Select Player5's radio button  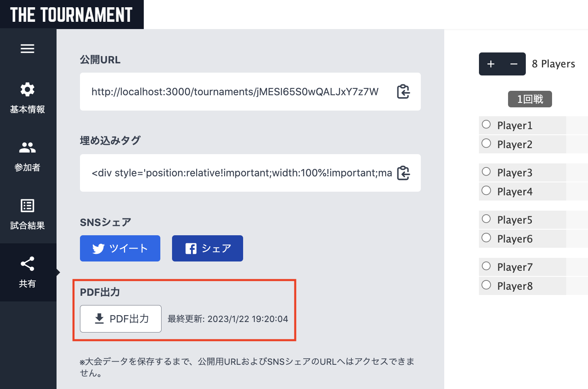coord(486,219)
